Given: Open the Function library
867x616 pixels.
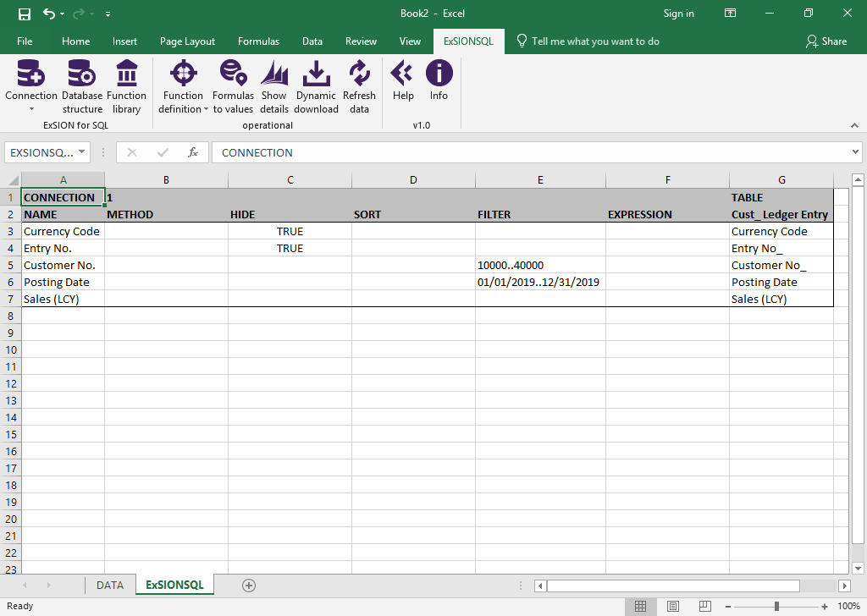Looking at the screenshot, I should coord(127,87).
